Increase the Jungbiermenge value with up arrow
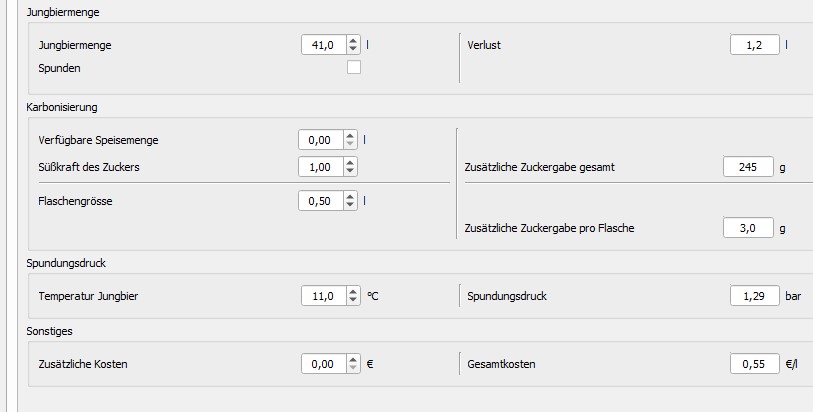The width and height of the screenshot is (813, 412). [x=353, y=40]
